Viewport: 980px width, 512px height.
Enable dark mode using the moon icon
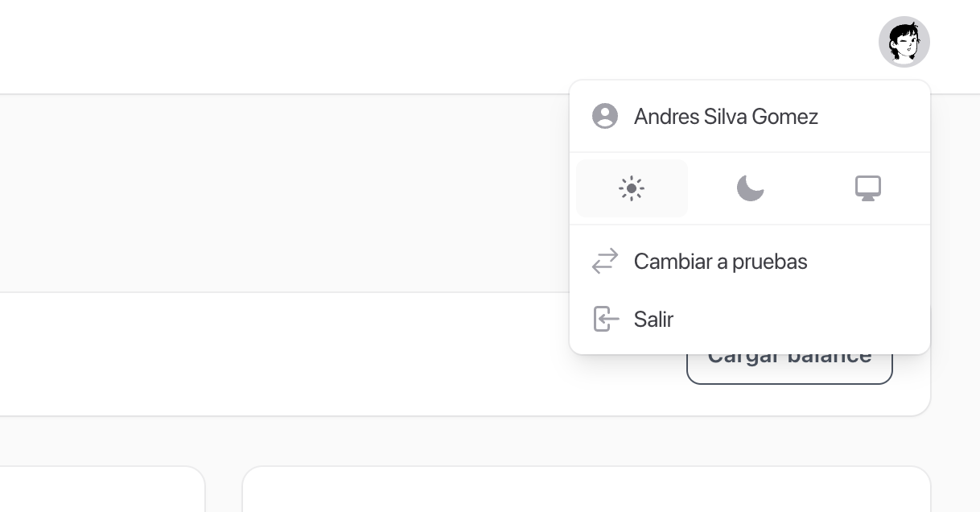coord(750,188)
